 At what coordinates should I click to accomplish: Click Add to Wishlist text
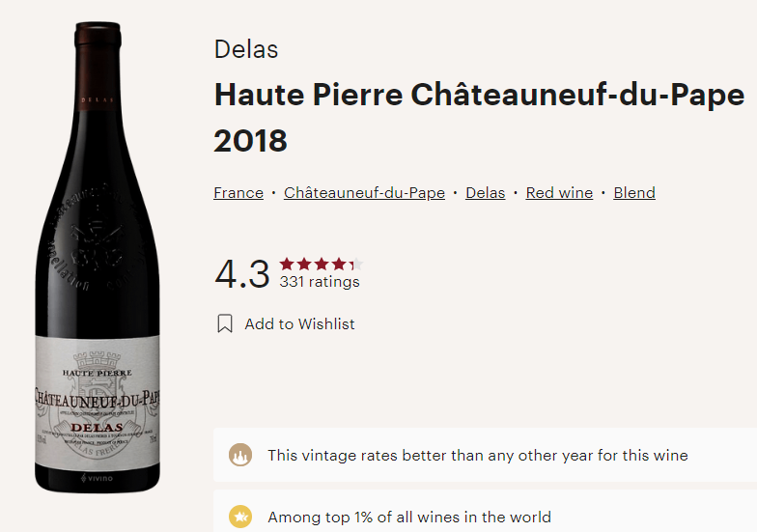click(x=299, y=324)
